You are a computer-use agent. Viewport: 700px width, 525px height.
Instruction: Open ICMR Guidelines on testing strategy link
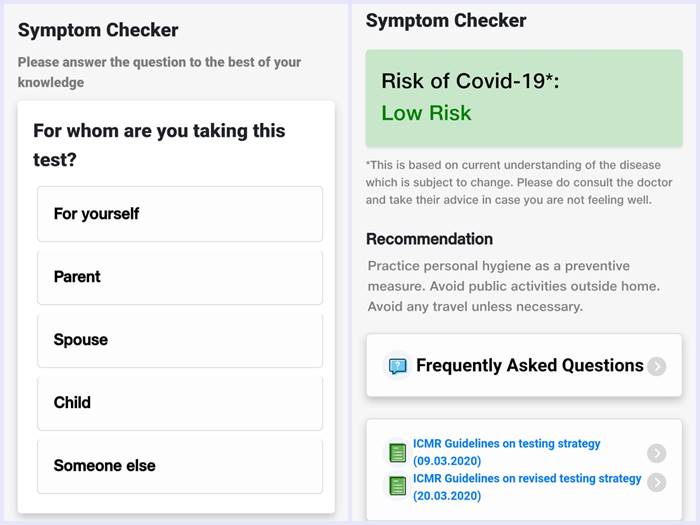pyautogui.click(x=507, y=452)
